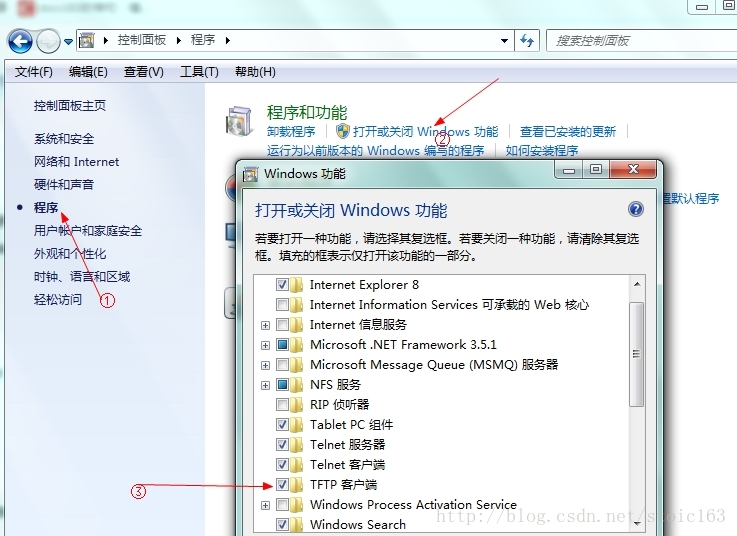
Task: Open the 文件(F) menu
Action: (x=33, y=72)
